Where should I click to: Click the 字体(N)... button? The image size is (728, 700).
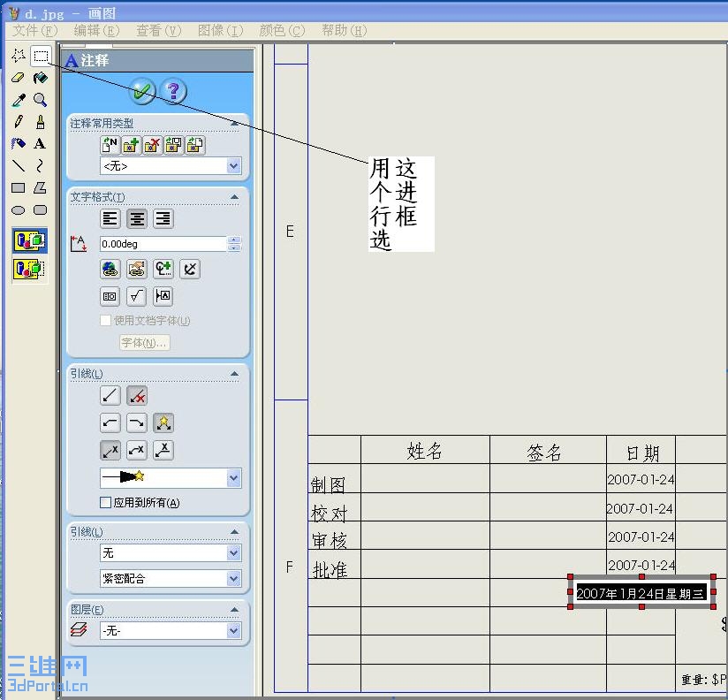point(144,343)
